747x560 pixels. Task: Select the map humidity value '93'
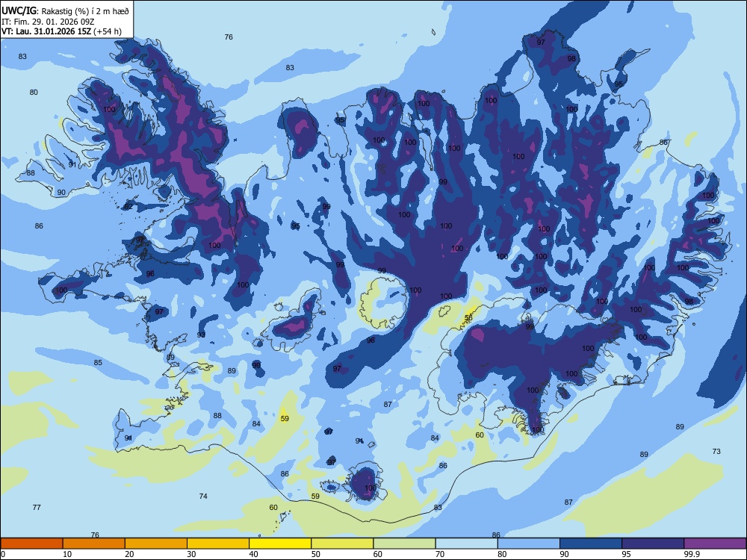[201, 335]
